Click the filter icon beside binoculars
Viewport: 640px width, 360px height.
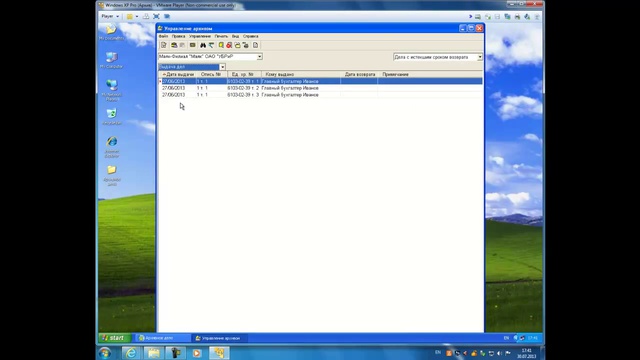(211, 45)
